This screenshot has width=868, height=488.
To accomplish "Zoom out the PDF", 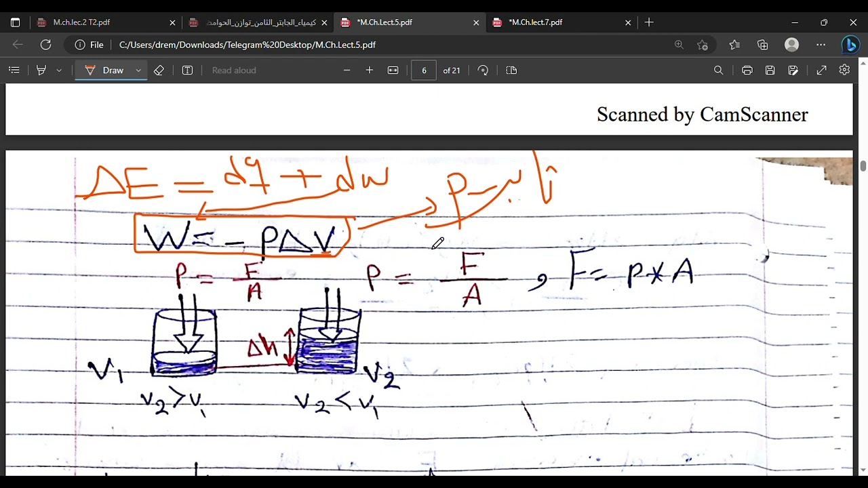I will click(x=347, y=70).
